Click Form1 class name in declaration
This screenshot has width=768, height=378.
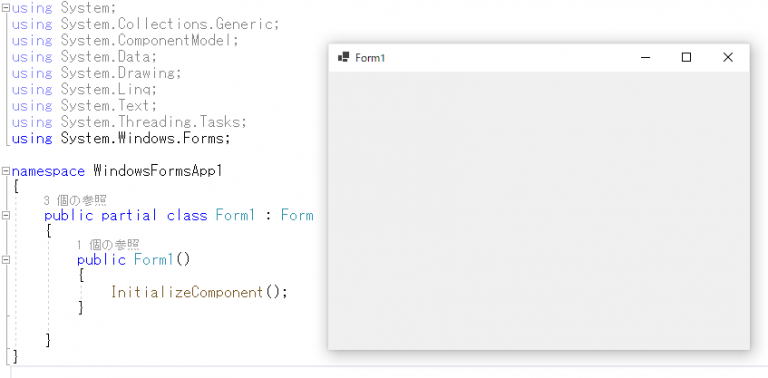click(x=236, y=215)
